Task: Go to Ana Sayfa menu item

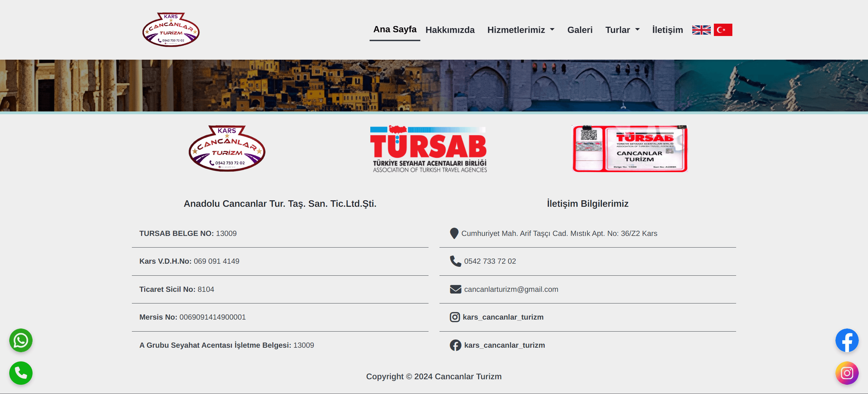Action: 395,29
